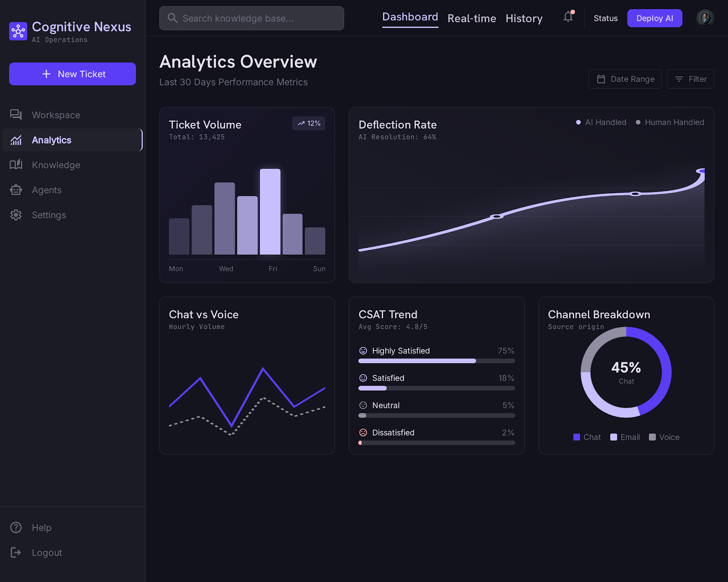
Task: Switch to the Dashboard tab
Action: [410, 17]
